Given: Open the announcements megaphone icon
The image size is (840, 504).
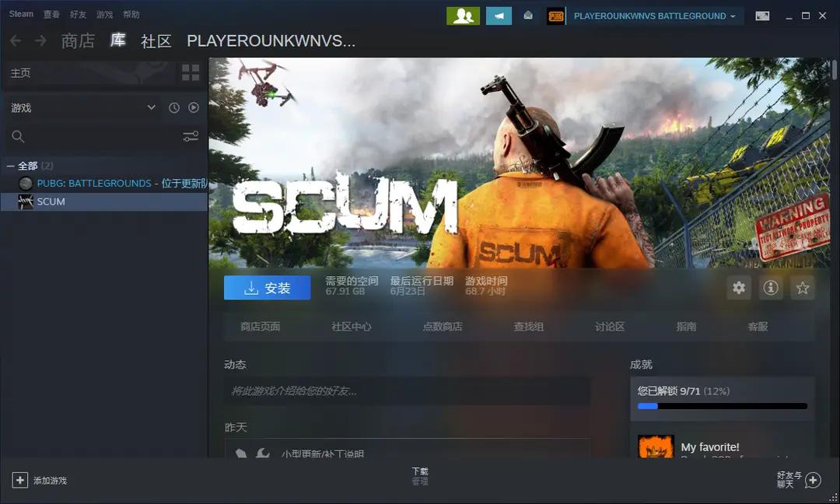Looking at the screenshot, I should [499, 16].
